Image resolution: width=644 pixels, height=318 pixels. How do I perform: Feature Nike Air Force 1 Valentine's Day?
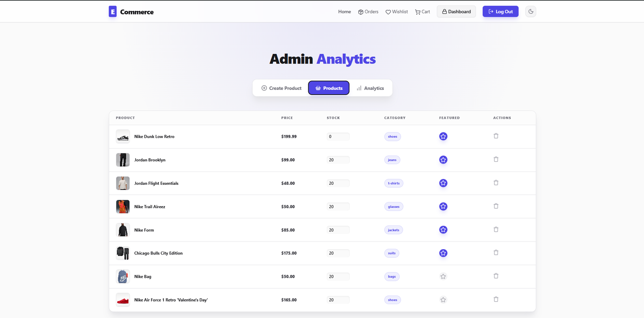tap(443, 300)
